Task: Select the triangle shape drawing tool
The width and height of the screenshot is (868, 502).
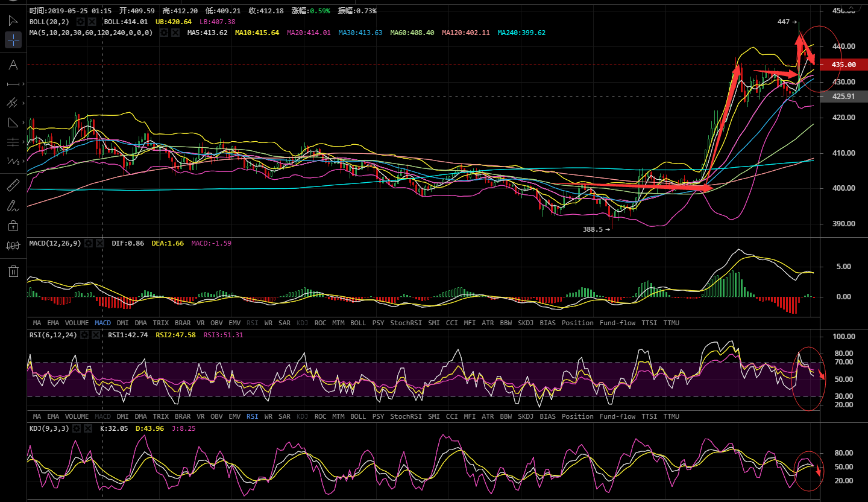Action: click(x=13, y=122)
